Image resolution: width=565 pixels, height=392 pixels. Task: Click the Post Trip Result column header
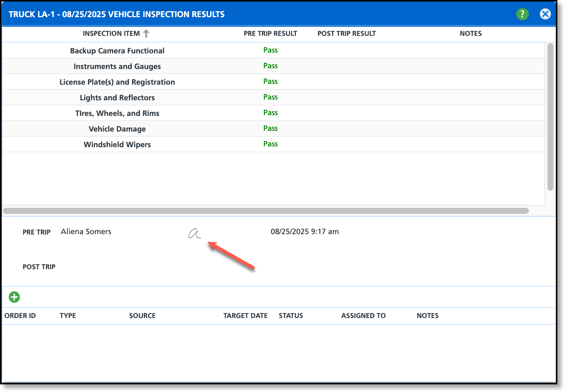(x=347, y=34)
